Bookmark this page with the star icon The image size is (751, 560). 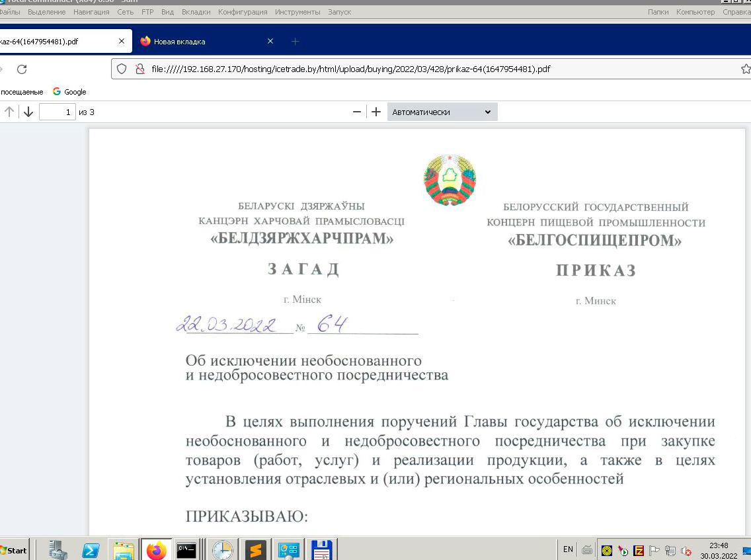(746, 69)
